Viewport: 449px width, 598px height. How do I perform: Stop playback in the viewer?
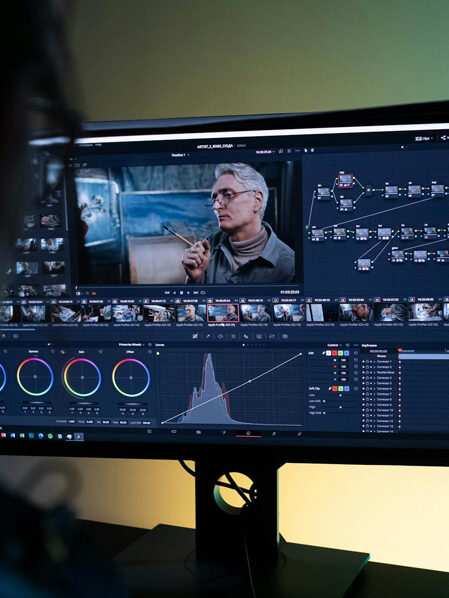pos(182,293)
